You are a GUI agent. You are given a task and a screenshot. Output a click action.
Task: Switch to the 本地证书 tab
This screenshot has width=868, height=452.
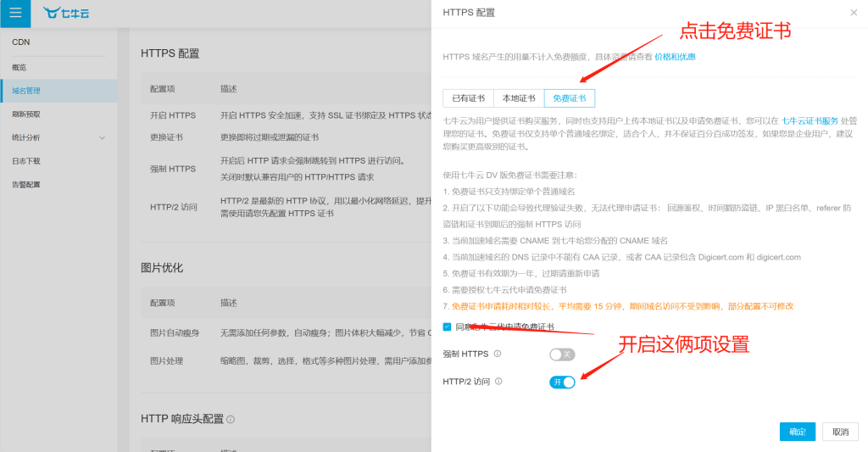519,98
